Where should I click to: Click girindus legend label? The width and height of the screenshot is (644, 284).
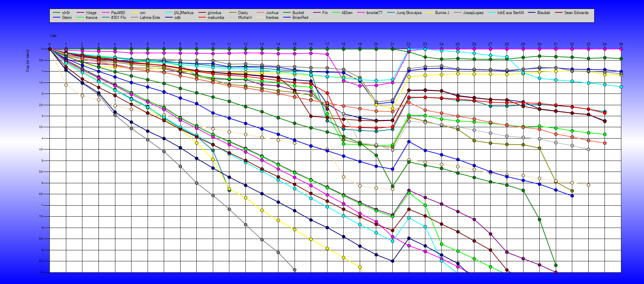214,13
